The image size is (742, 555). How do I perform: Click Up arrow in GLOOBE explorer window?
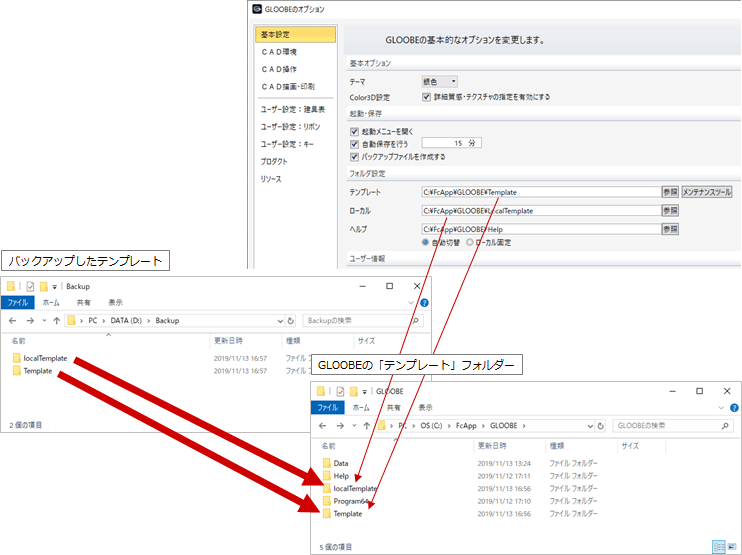pyautogui.click(x=366, y=426)
